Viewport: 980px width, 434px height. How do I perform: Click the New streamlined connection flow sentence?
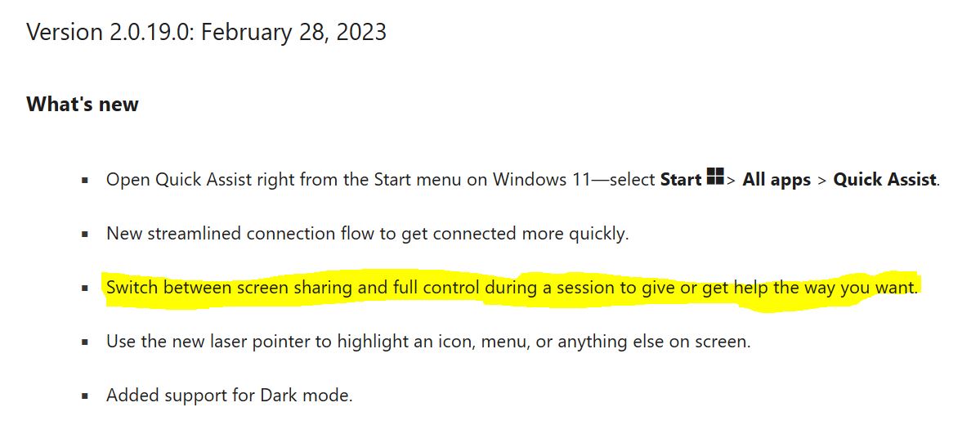[x=368, y=234]
